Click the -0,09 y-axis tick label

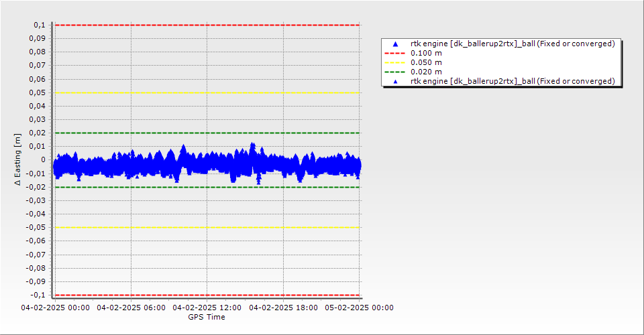coord(36,281)
